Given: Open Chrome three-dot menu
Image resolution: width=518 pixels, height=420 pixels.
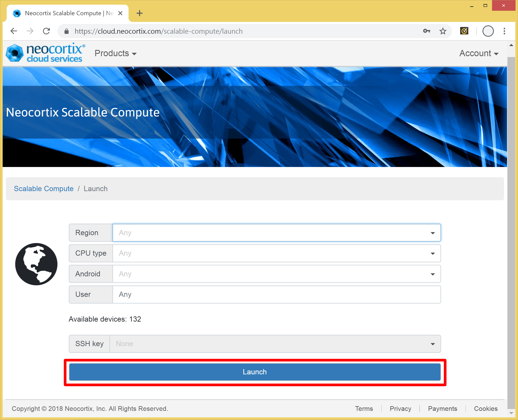Looking at the screenshot, I should pos(504,31).
